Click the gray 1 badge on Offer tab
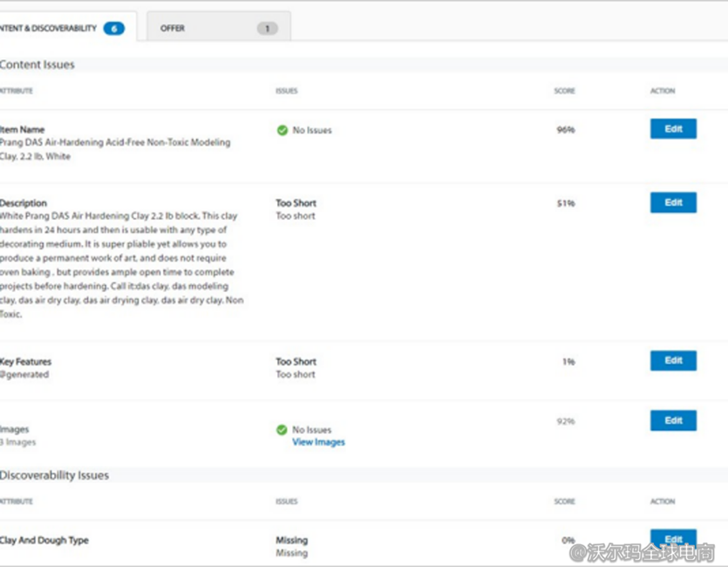The height and width of the screenshot is (567, 728). click(267, 29)
